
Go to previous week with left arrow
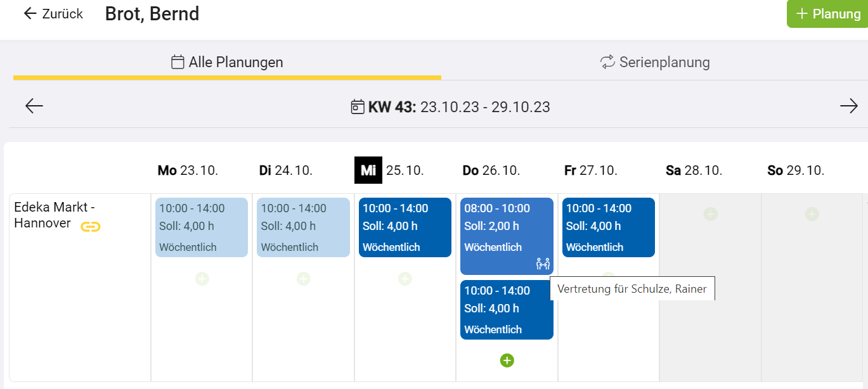click(x=34, y=106)
